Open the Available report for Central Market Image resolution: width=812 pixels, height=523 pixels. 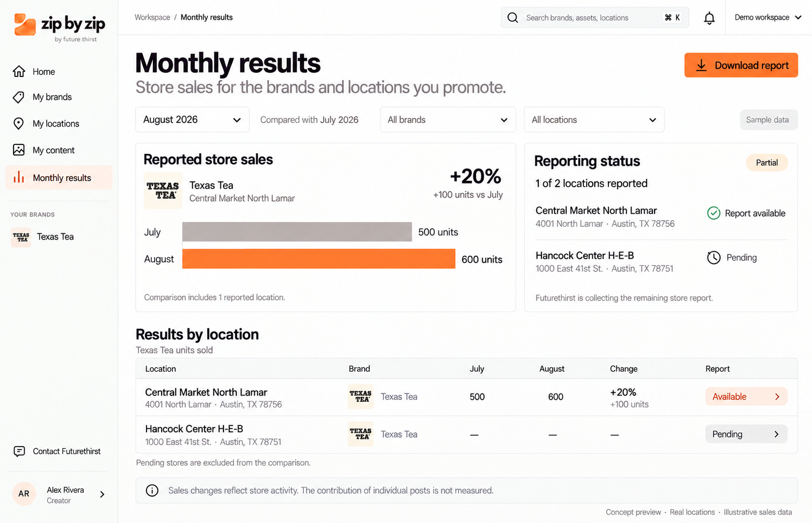click(x=747, y=397)
